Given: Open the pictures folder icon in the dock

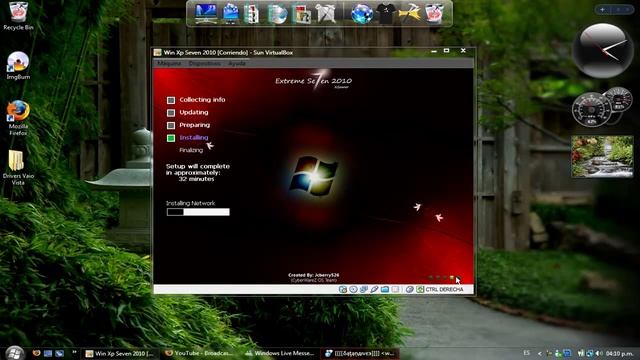Looking at the screenshot, I should (x=302, y=13).
